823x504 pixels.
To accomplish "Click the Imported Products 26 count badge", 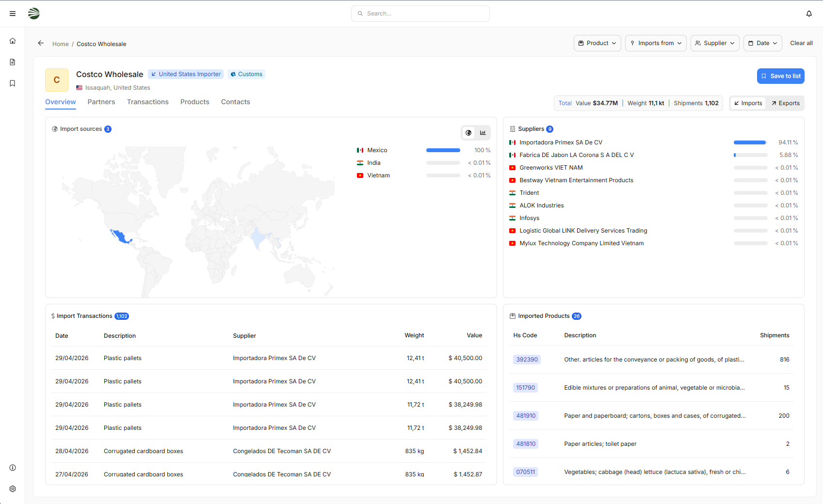I will coord(577,316).
